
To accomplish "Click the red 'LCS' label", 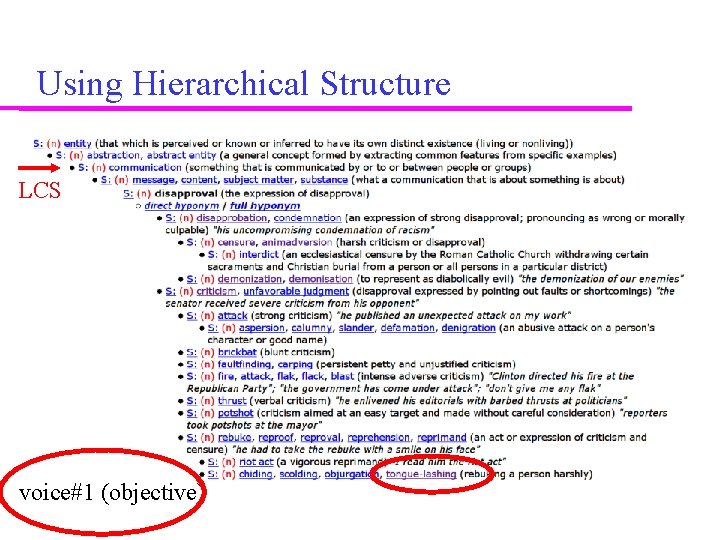I will 39,190.
